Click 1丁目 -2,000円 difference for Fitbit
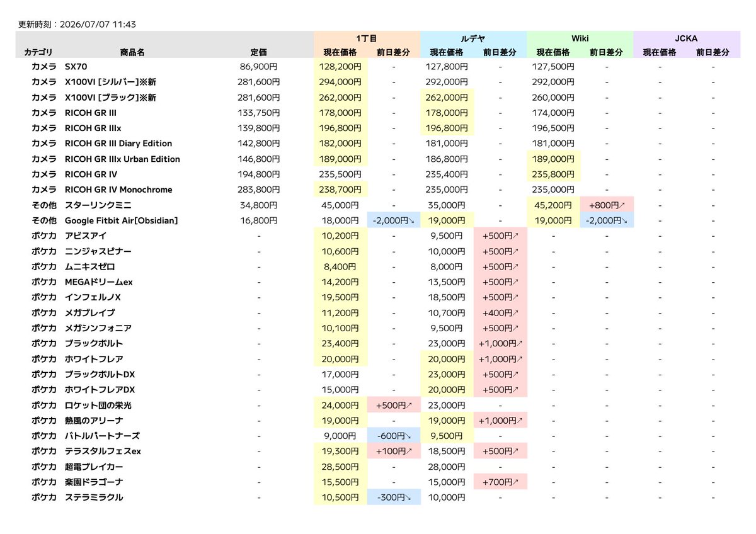The image size is (756, 534). 394,220
